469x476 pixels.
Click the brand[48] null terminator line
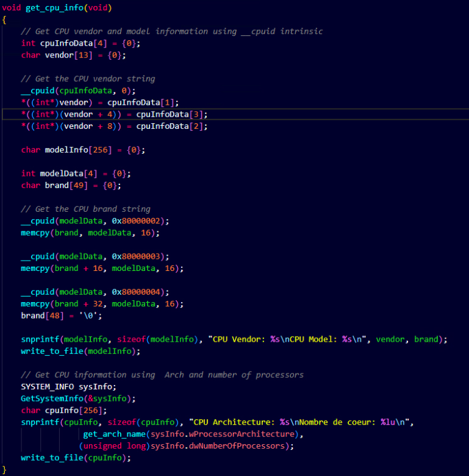click(x=62, y=316)
